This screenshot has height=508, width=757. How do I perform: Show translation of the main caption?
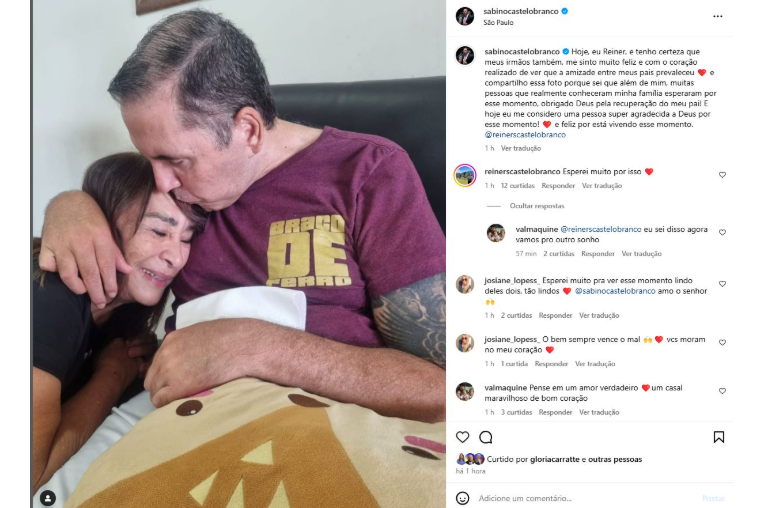[521, 148]
